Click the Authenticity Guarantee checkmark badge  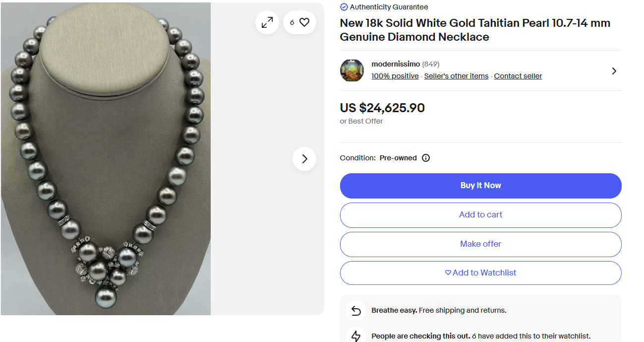(x=344, y=7)
